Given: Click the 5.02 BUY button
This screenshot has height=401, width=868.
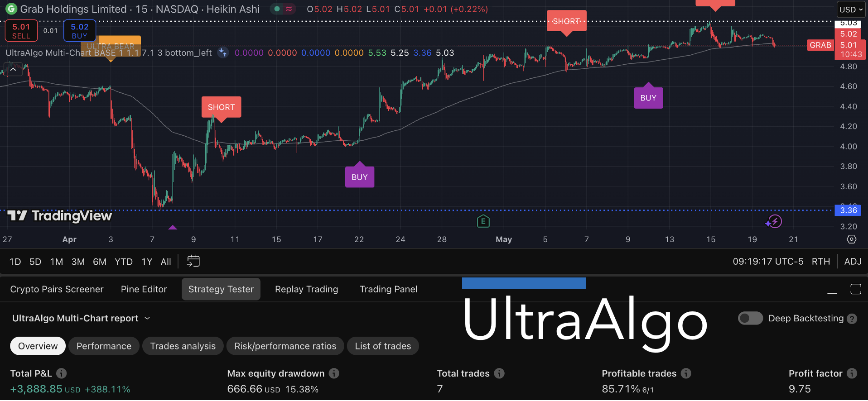Looking at the screenshot, I should [80, 31].
